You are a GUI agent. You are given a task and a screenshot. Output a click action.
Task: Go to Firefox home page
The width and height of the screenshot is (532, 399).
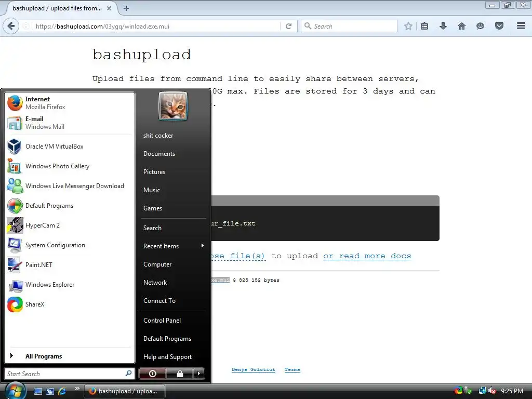[462, 26]
